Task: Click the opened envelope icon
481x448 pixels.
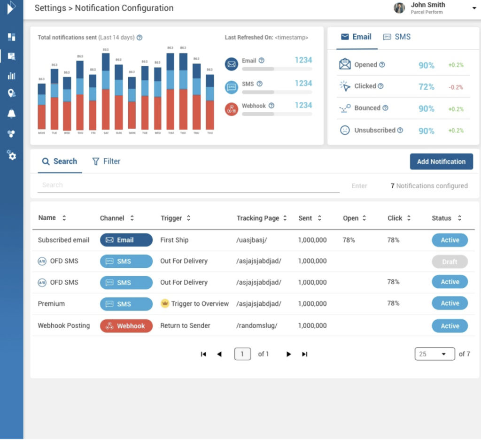Action: [345, 64]
